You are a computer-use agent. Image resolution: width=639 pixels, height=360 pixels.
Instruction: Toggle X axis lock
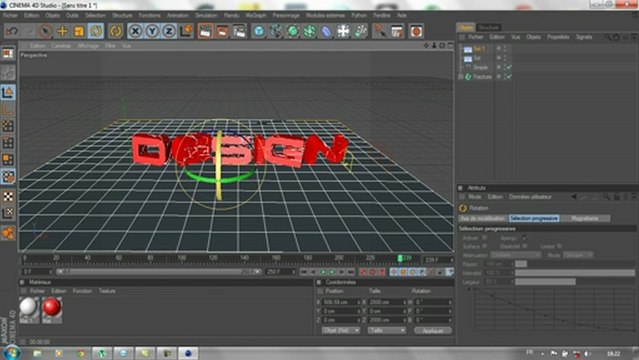(135, 31)
